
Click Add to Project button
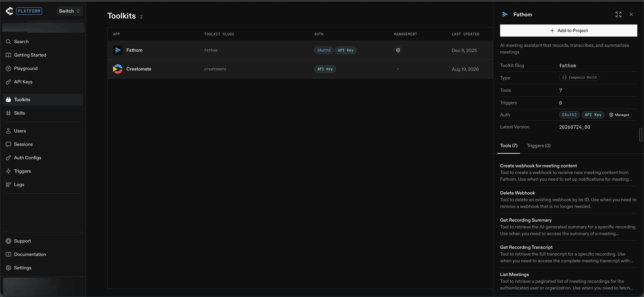569,31
